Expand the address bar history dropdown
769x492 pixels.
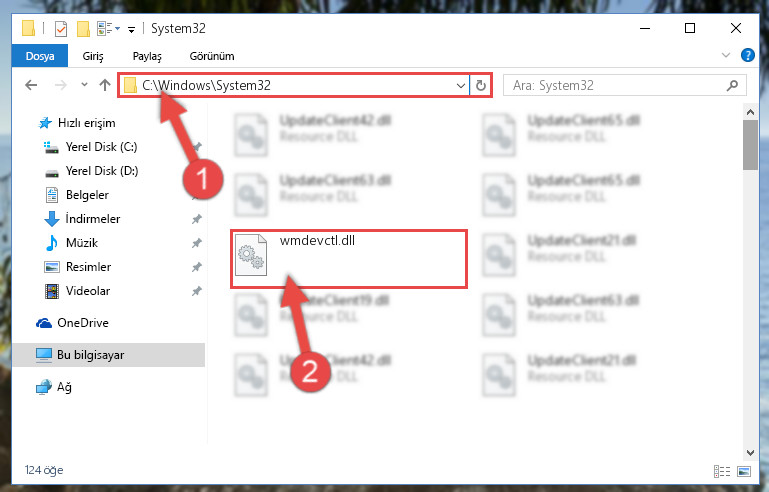tap(461, 85)
